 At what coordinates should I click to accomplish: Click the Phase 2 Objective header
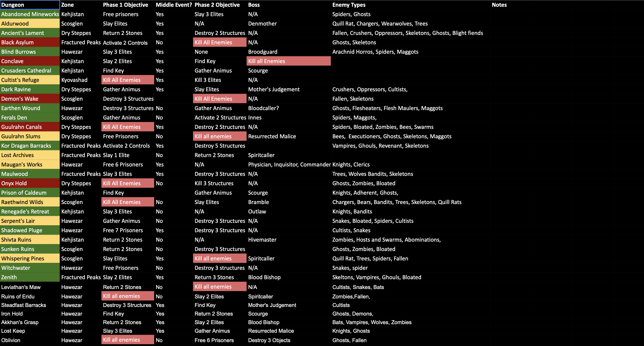tap(218, 5)
